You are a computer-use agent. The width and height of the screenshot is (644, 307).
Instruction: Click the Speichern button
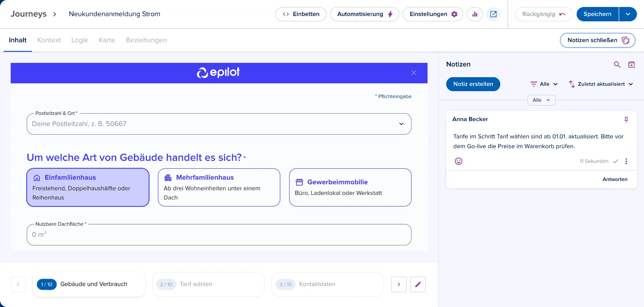coord(598,14)
